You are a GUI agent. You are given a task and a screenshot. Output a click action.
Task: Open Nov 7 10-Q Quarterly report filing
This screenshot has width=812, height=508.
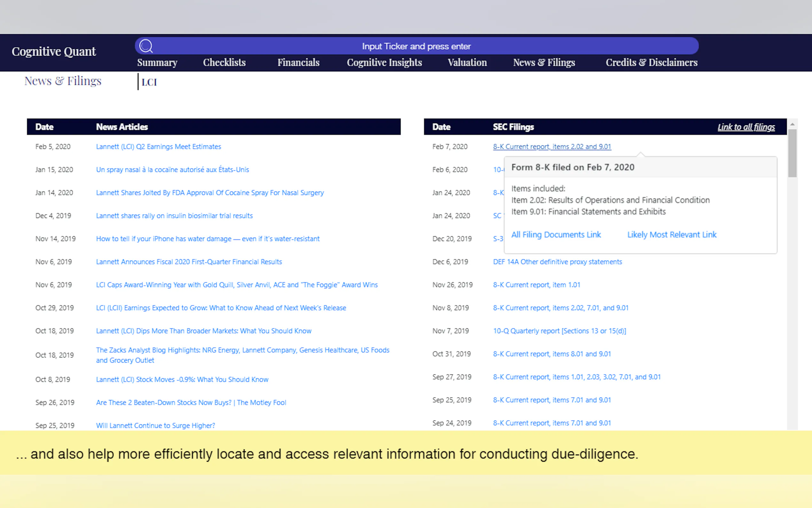[x=559, y=331]
